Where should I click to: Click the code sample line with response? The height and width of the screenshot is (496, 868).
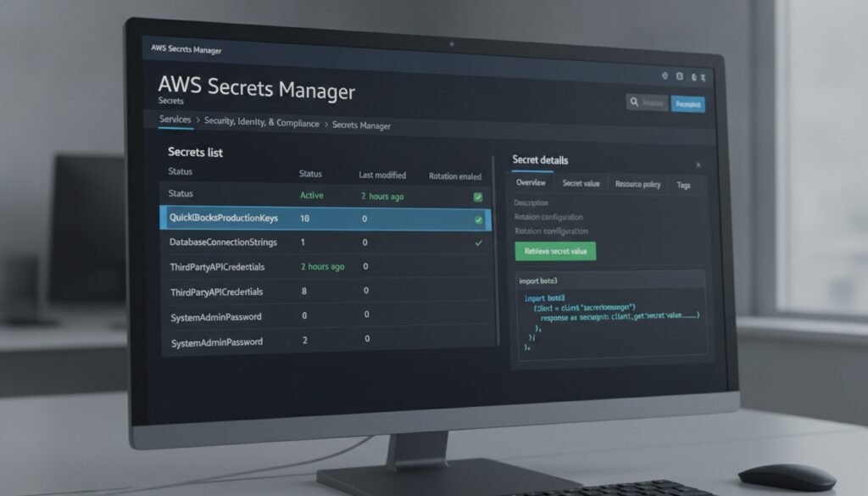620,316
